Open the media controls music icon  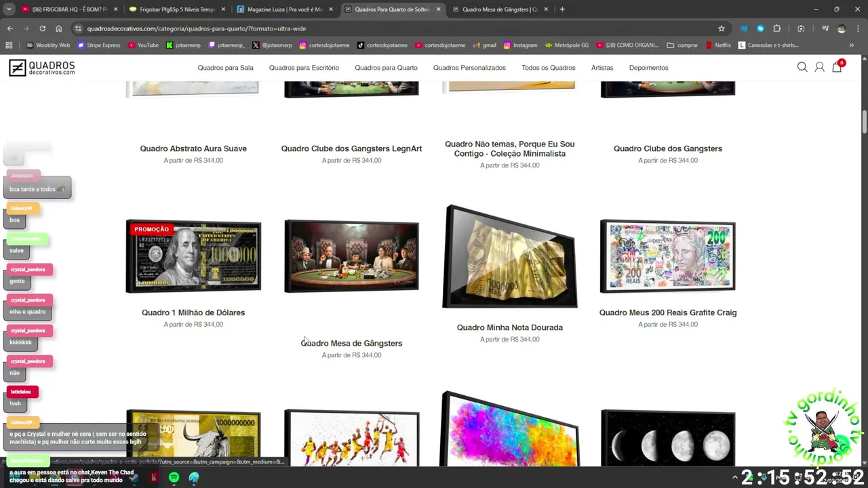825,28
